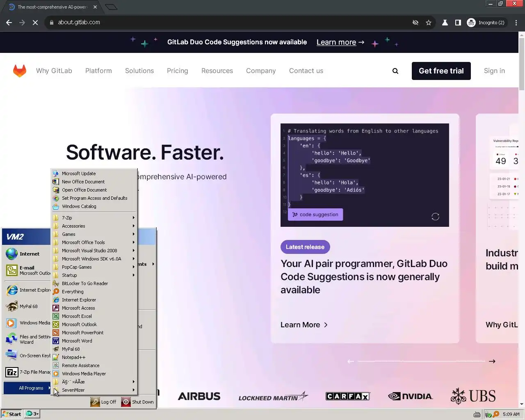Bookmark this page with the star icon
The width and height of the screenshot is (525, 420).
429,23
